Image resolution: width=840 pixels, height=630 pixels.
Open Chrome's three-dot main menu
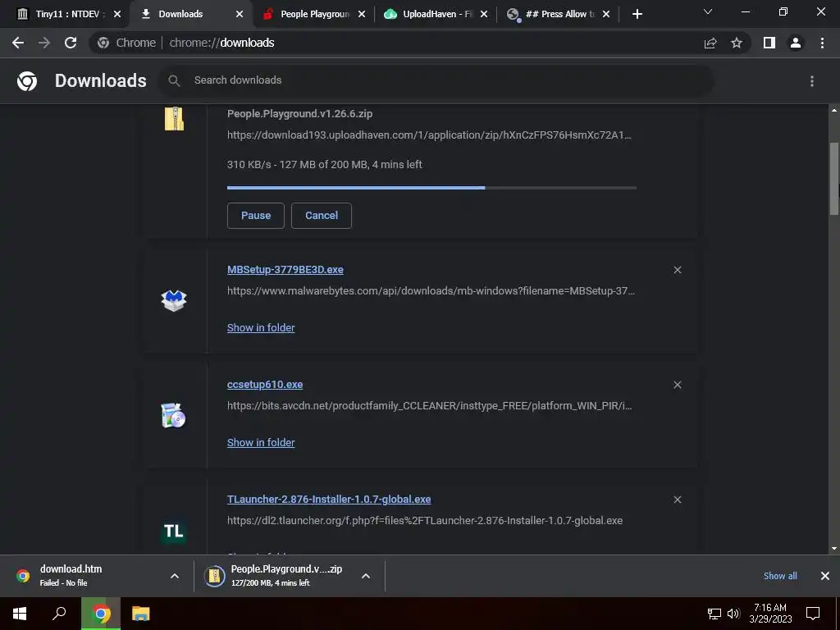[822, 43]
